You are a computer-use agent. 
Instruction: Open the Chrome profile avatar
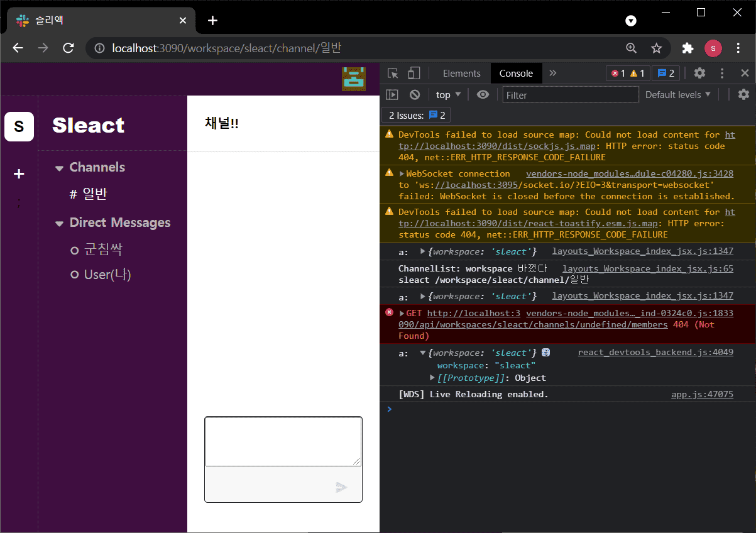coord(713,48)
